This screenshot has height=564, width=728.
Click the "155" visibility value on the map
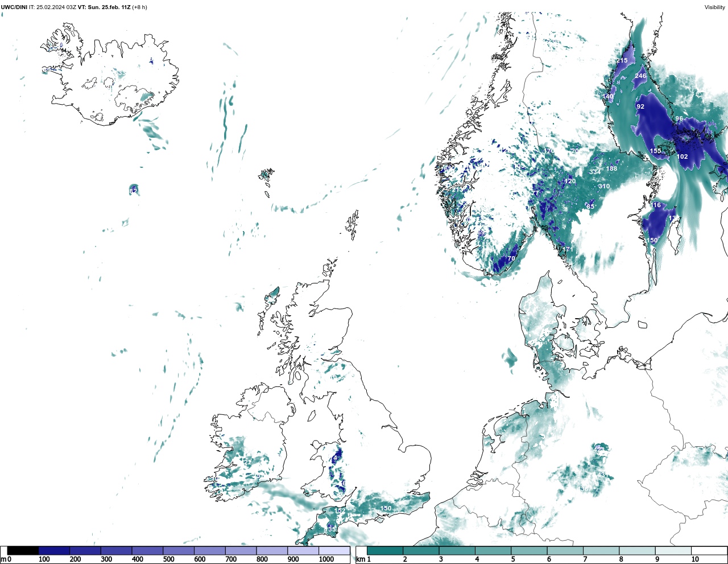tap(656, 151)
